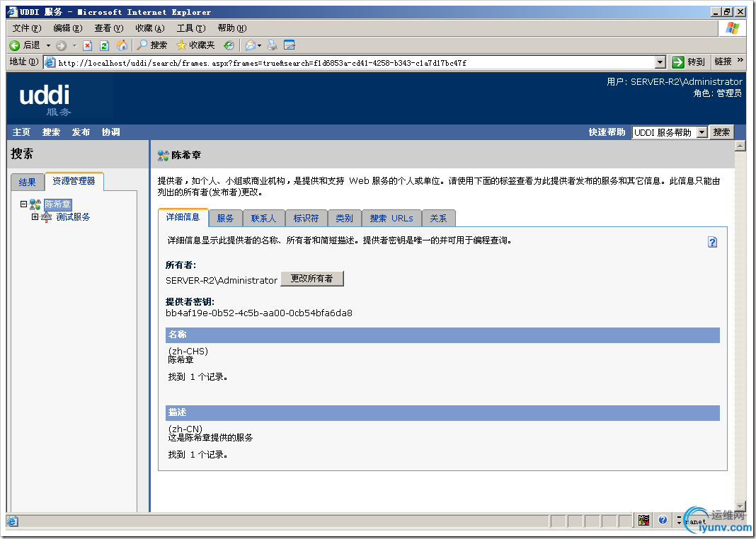Click the quick help 搜索 button
Screen dimensions: 756x539
coord(721,132)
